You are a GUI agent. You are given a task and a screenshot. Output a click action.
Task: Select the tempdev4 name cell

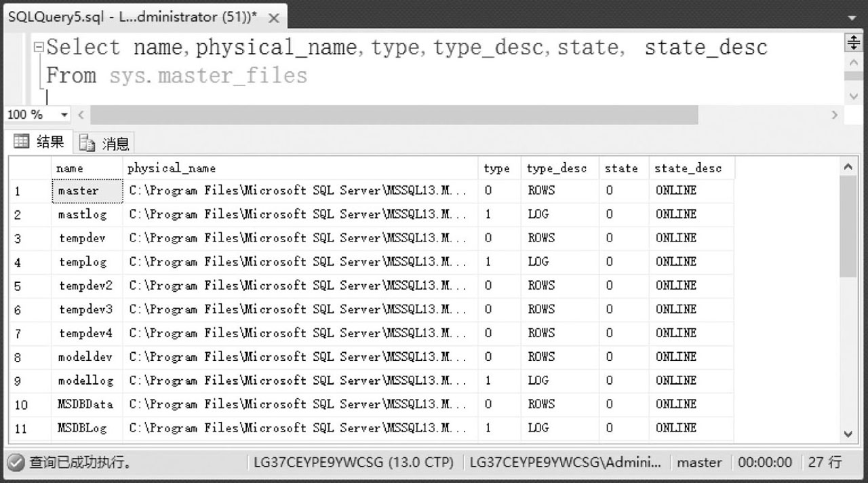coord(87,334)
